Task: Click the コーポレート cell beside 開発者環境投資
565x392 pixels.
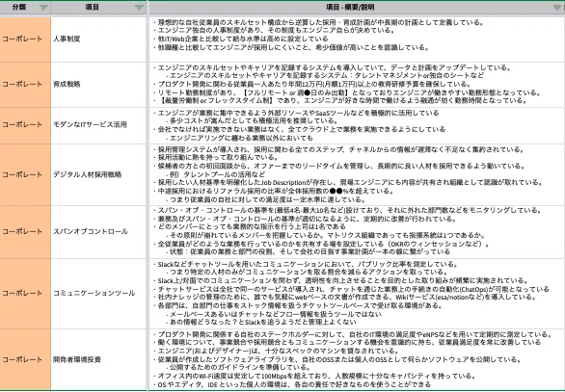Action: [25, 359]
